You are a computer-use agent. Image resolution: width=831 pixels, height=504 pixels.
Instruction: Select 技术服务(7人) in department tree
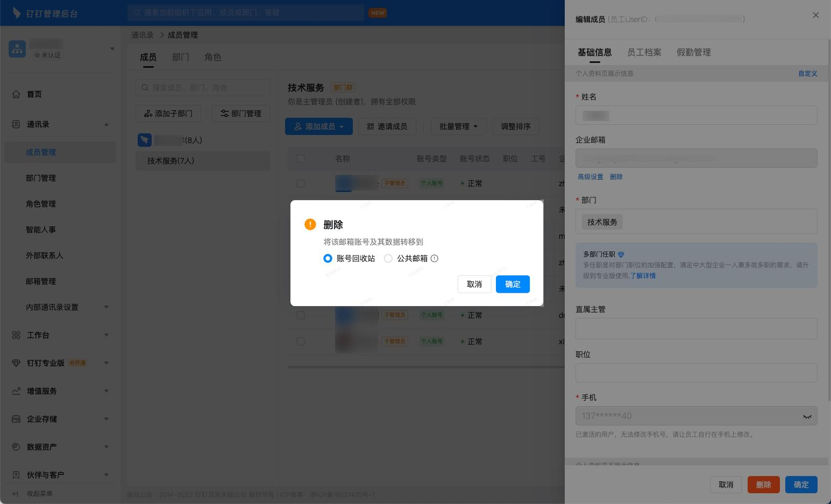(x=203, y=161)
